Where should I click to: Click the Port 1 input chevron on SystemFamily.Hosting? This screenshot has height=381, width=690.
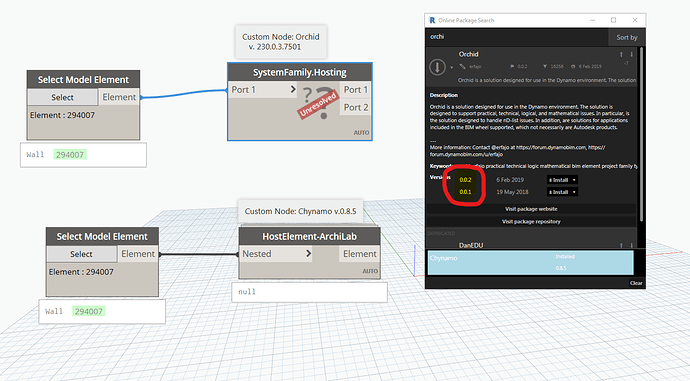(x=293, y=89)
